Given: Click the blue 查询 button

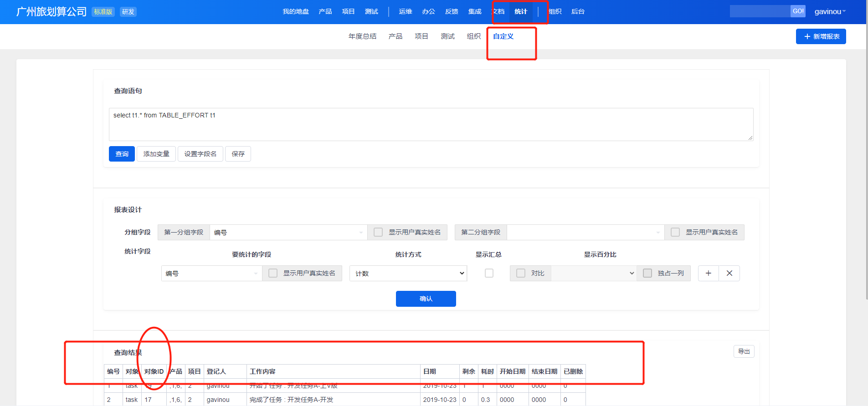Looking at the screenshot, I should click(x=122, y=154).
